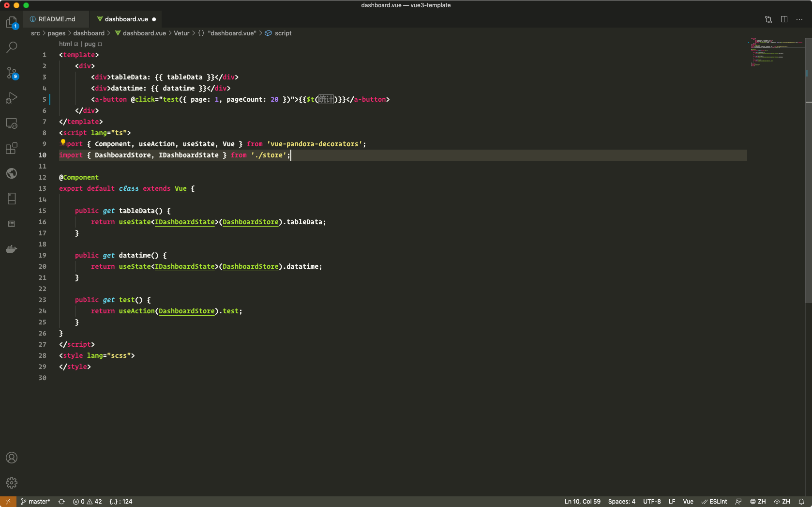This screenshot has height=507, width=812.
Task: Open changes compare icon in editor toolbar
Action: [x=768, y=19]
